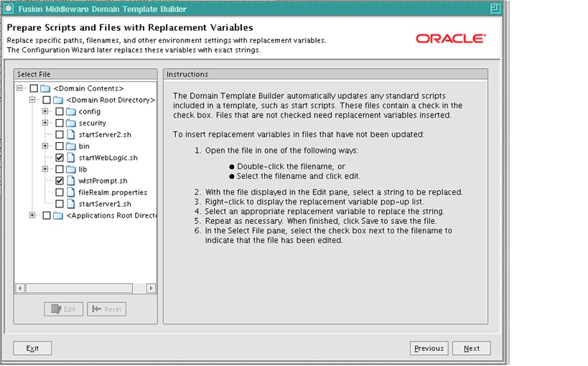
Task: Click the Domain Contents folder icon
Action: pos(45,88)
